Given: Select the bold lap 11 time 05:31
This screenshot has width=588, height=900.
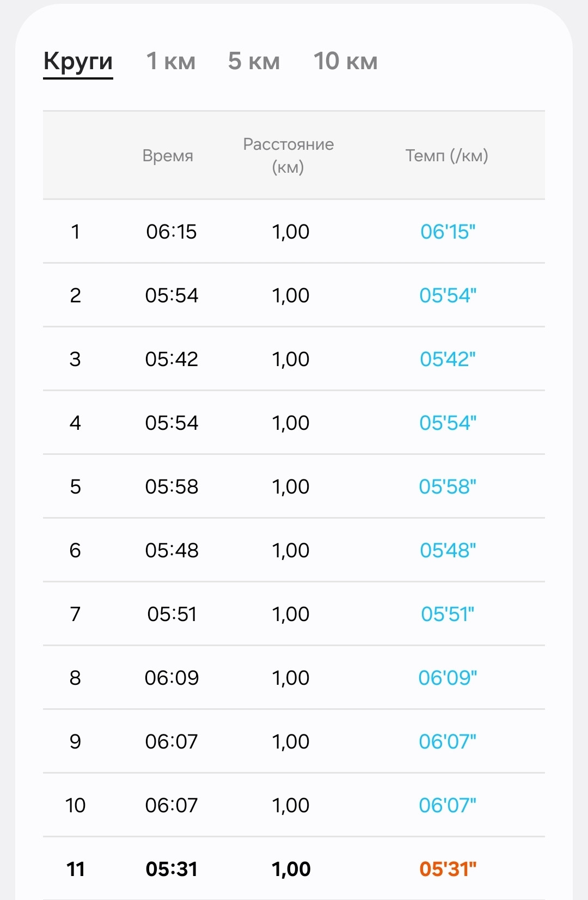Looking at the screenshot, I should pos(171,869).
